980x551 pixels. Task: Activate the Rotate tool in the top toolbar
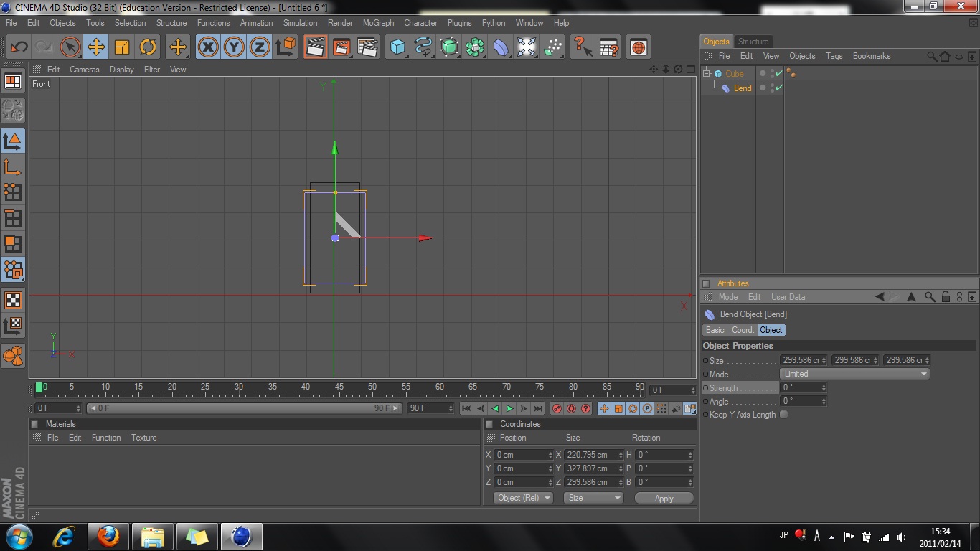(x=148, y=47)
